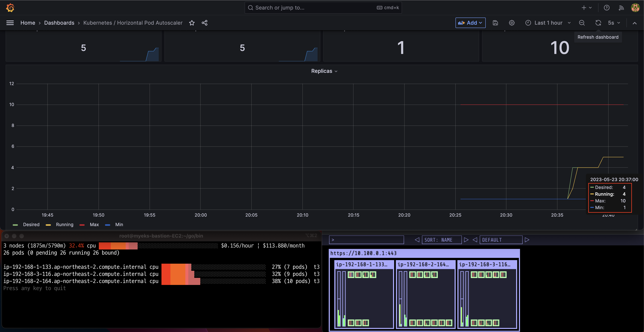This screenshot has width=644, height=332.
Task: Refresh the dashboard
Action: coord(598,23)
